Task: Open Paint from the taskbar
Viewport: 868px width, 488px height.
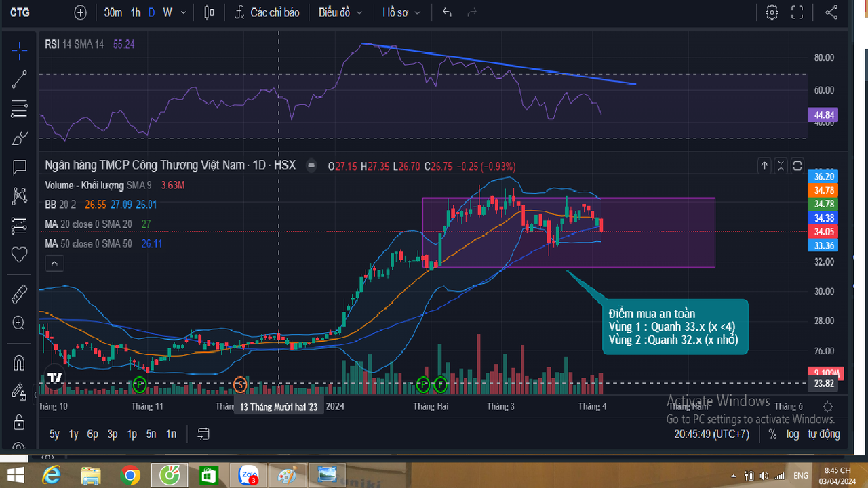Action: click(287, 475)
